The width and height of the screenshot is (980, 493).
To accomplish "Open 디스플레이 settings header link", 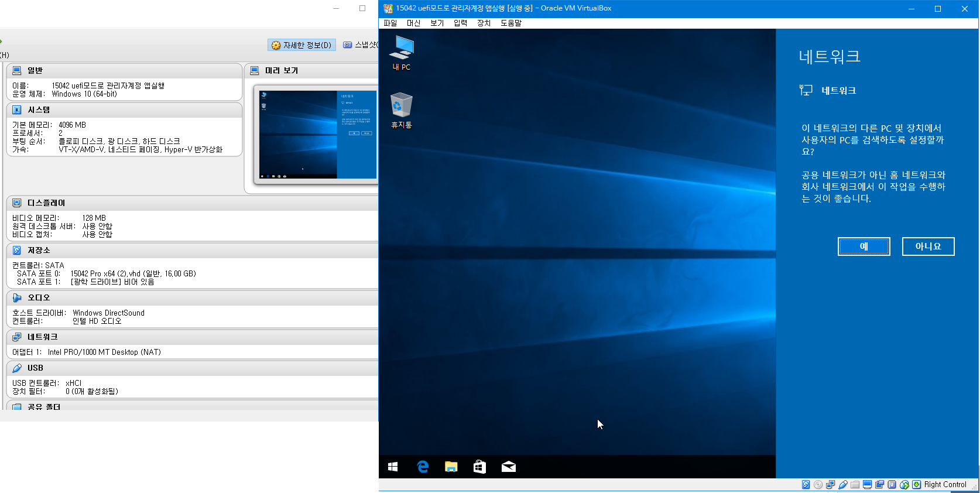I will (46, 203).
